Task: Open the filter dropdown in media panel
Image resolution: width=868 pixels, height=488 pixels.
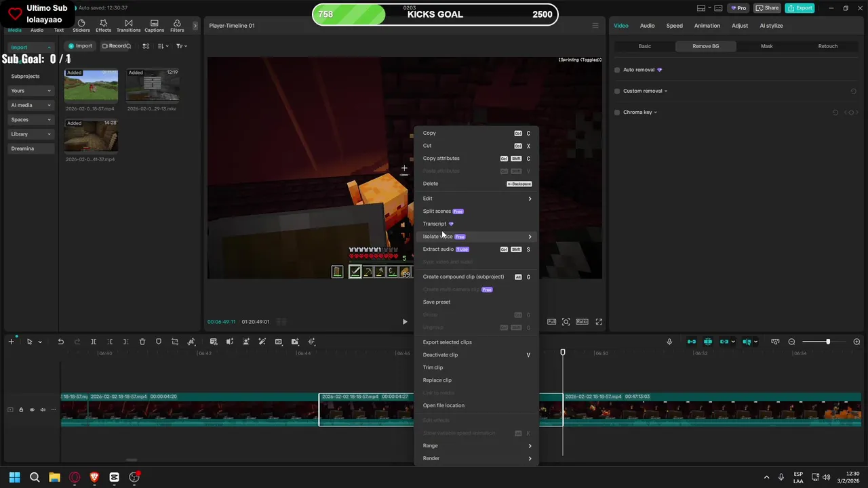Action: click(x=181, y=46)
